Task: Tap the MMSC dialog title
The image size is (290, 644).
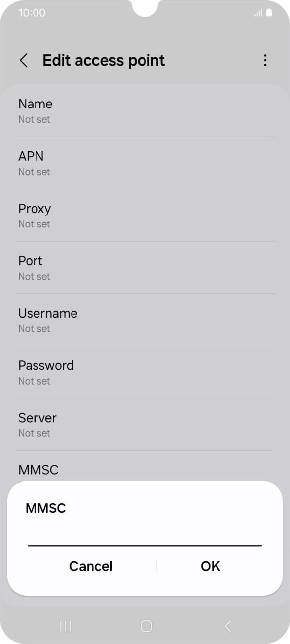Action: click(45, 508)
